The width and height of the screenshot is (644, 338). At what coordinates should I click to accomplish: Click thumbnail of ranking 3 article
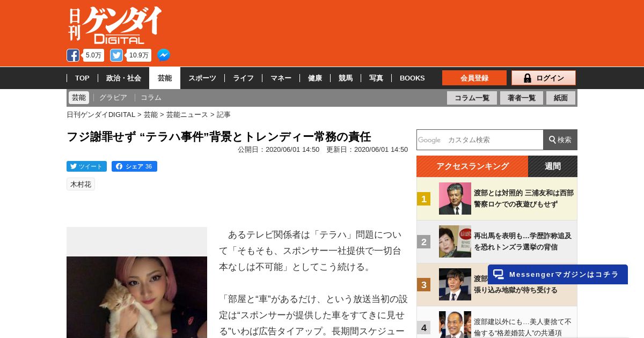click(455, 284)
